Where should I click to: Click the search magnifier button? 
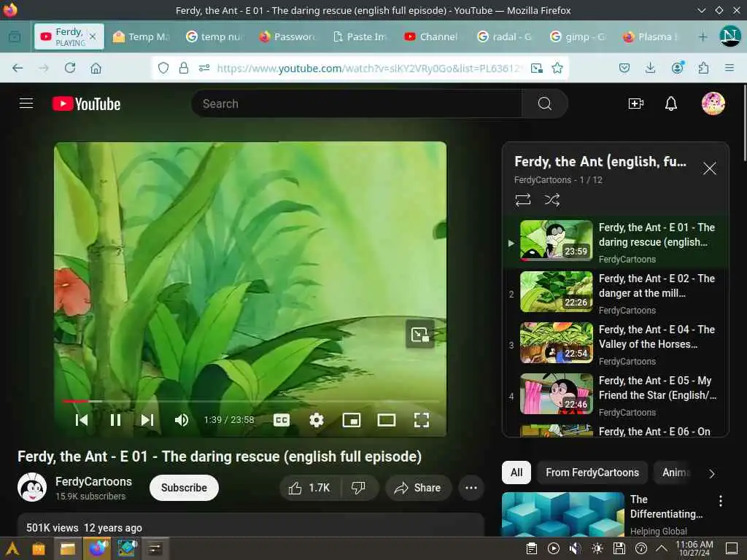(x=544, y=104)
